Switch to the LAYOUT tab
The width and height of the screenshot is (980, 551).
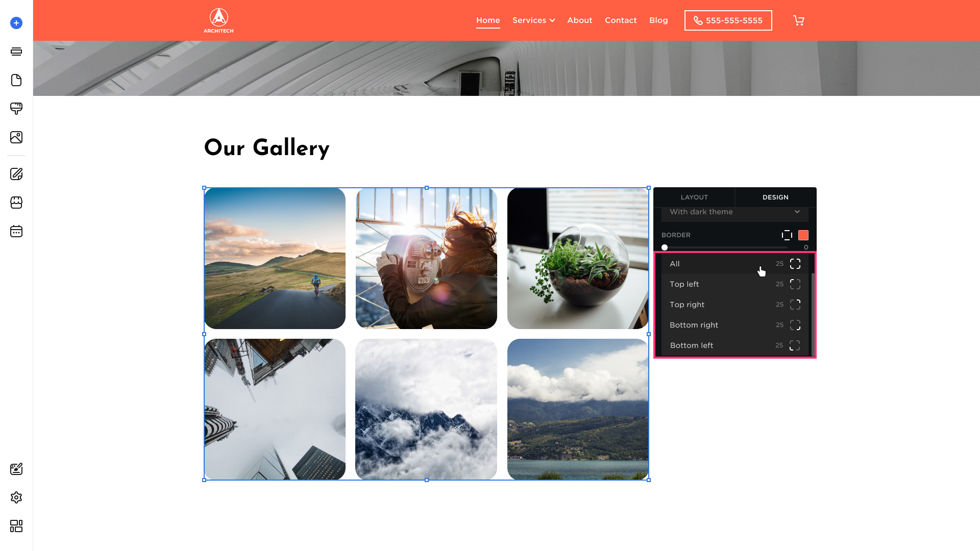tap(694, 197)
